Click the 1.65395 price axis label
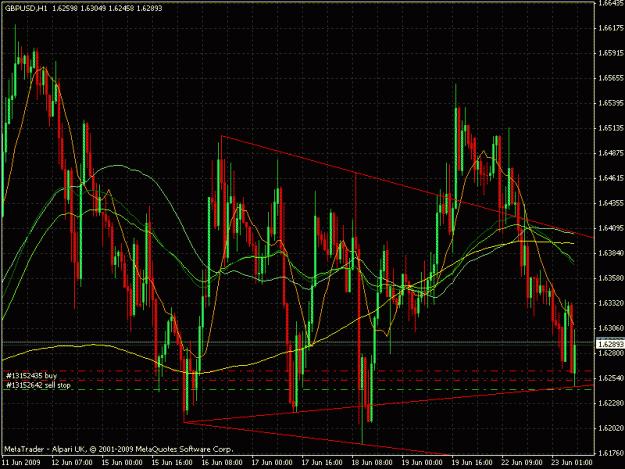The width and height of the screenshot is (625, 469). (x=611, y=103)
